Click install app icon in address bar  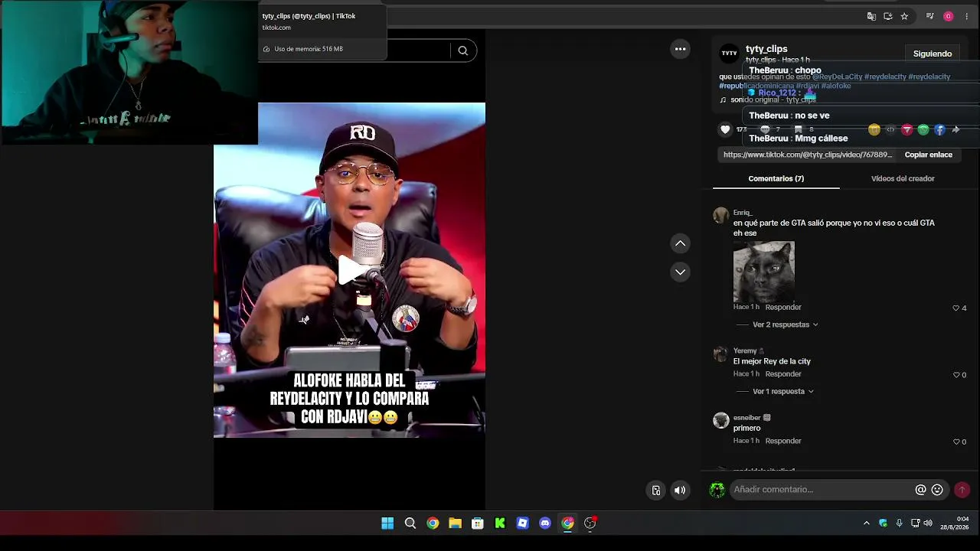pos(888,16)
